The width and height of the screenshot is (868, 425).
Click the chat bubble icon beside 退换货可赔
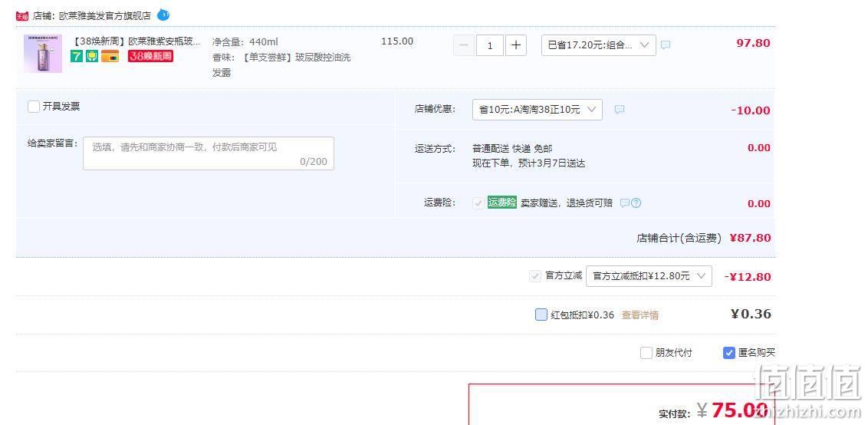(x=624, y=203)
